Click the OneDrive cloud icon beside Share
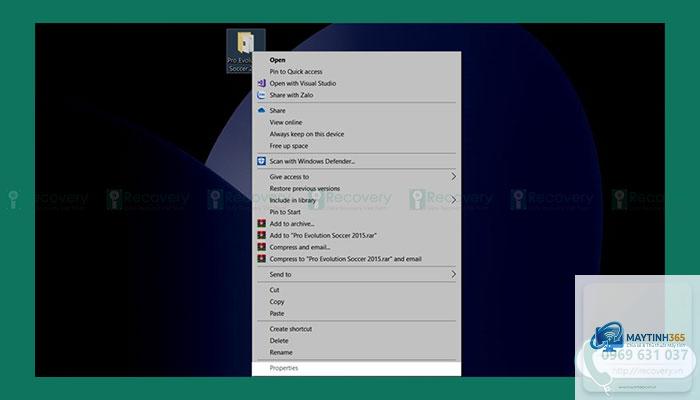700x400 pixels. tap(262, 110)
